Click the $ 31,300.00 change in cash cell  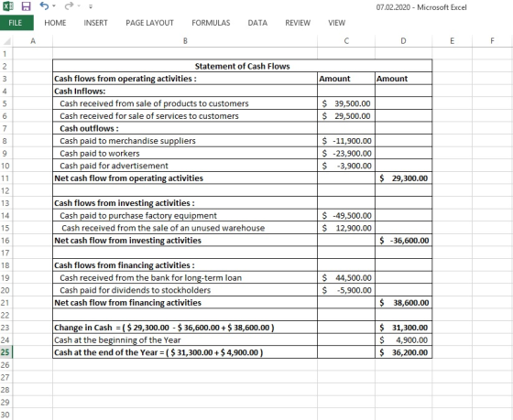coord(403,328)
